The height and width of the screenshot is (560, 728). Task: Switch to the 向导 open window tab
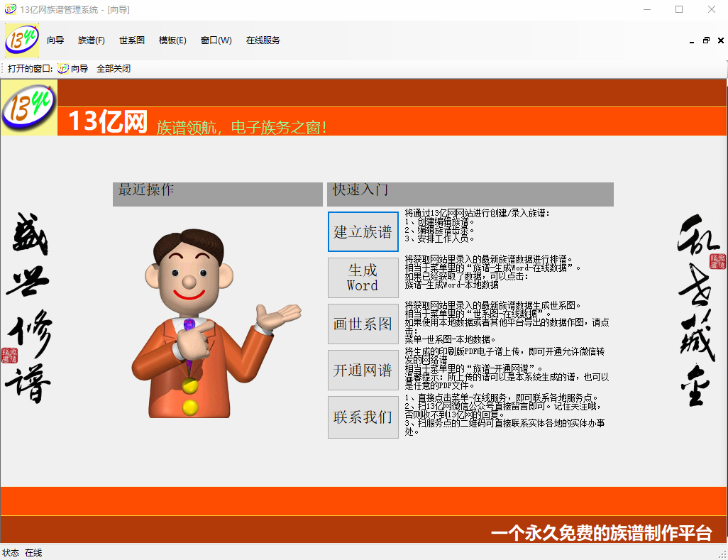pos(73,69)
